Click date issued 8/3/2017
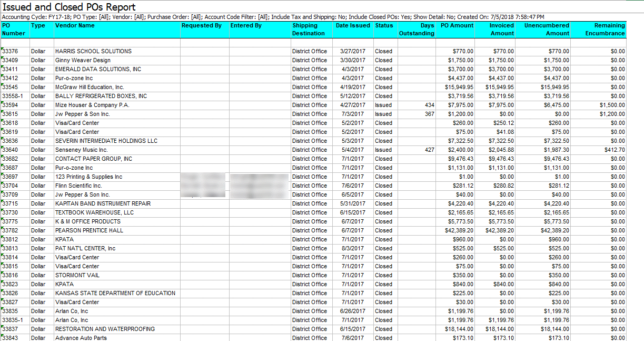 [x=352, y=249]
